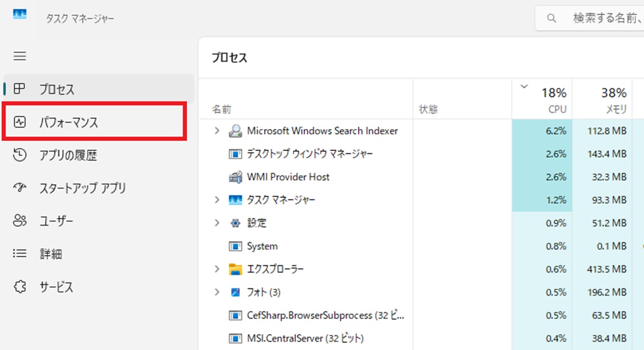Select the WMI Provider Host name

click(288, 177)
